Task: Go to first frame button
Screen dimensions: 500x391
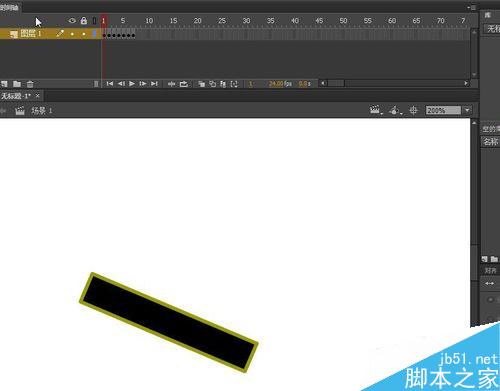Action: 110,84
